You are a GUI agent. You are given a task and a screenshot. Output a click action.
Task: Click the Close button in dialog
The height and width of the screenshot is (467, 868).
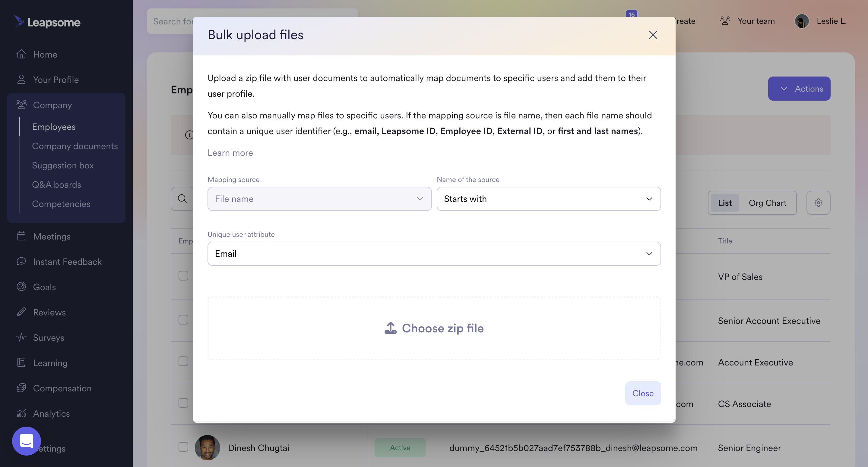(x=643, y=393)
